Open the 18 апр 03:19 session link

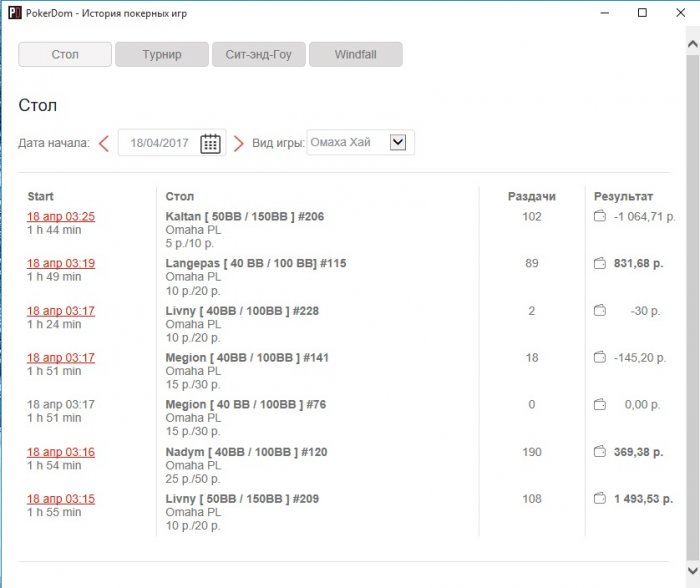click(x=61, y=264)
